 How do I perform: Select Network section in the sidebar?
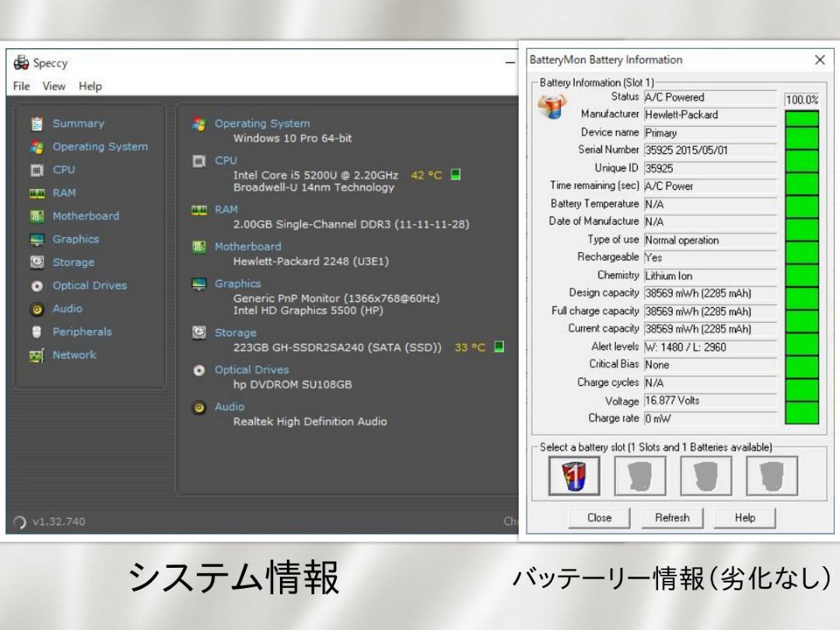pyautogui.click(x=75, y=355)
